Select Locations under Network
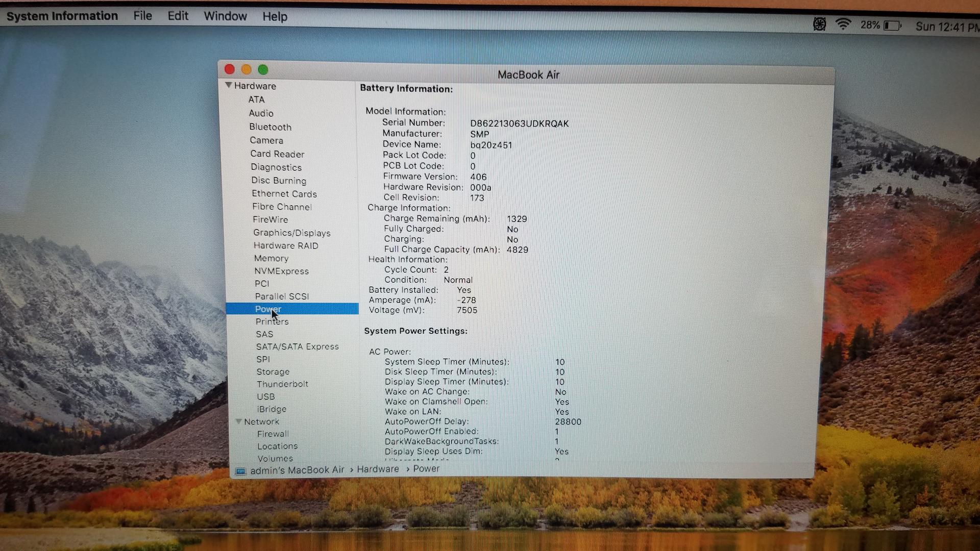Viewport: 980px width, 551px height. tap(277, 446)
